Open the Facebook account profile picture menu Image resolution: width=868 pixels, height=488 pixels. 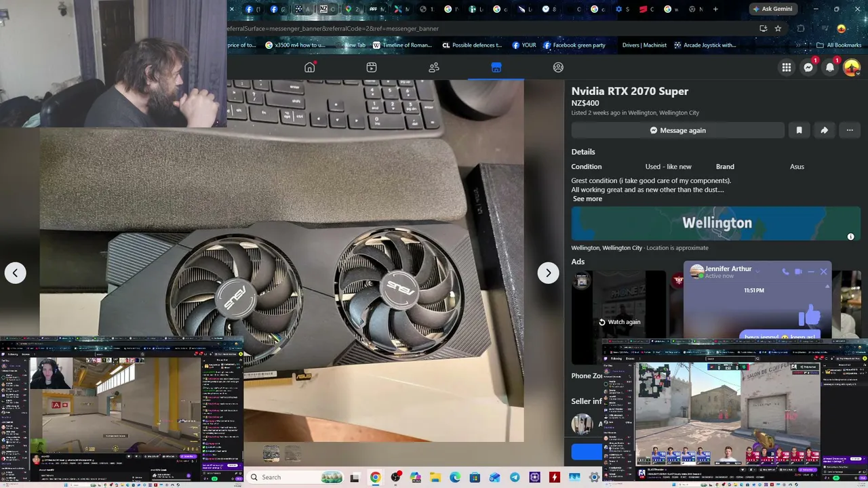[x=852, y=67]
